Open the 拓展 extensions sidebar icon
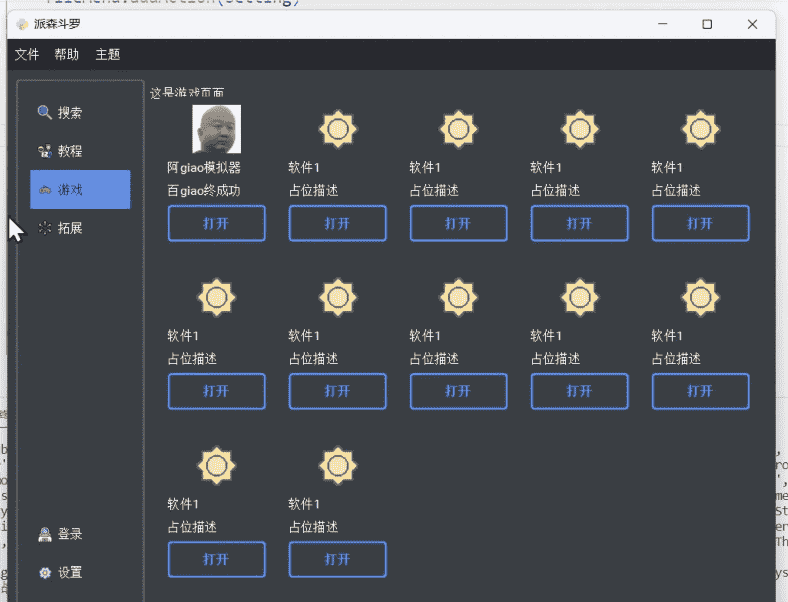Screen dimensions: 788x602 (x=45, y=228)
